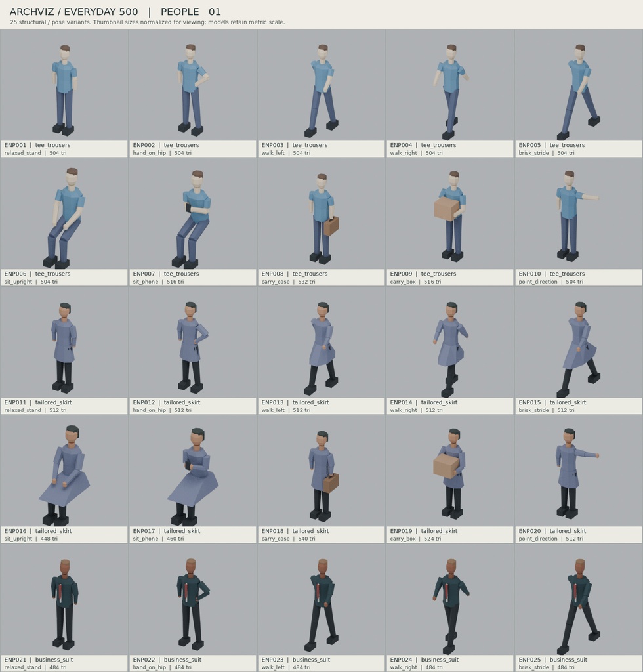
Task: Click the 'sit_upright | 448 tri' caption text
Action: point(31,539)
